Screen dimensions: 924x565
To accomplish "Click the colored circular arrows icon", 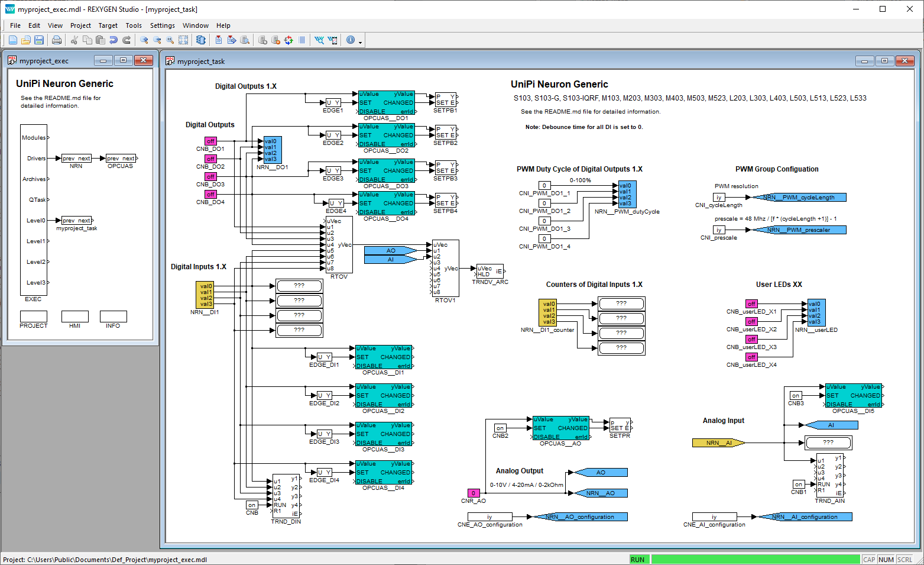I will pyautogui.click(x=288, y=40).
